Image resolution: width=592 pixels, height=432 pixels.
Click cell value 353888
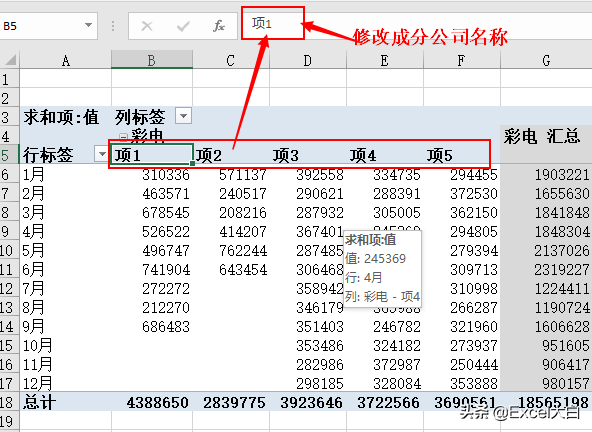click(x=474, y=384)
